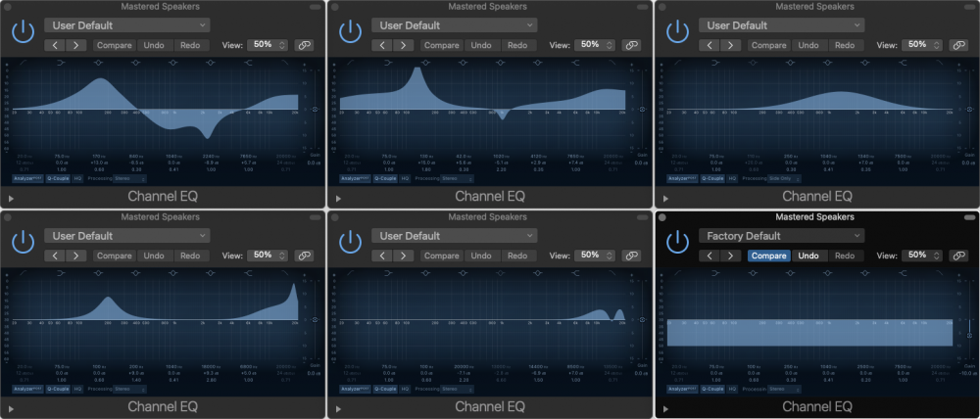
Task: Click the link icon in top-middle Channel EQ
Action: pos(631,45)
